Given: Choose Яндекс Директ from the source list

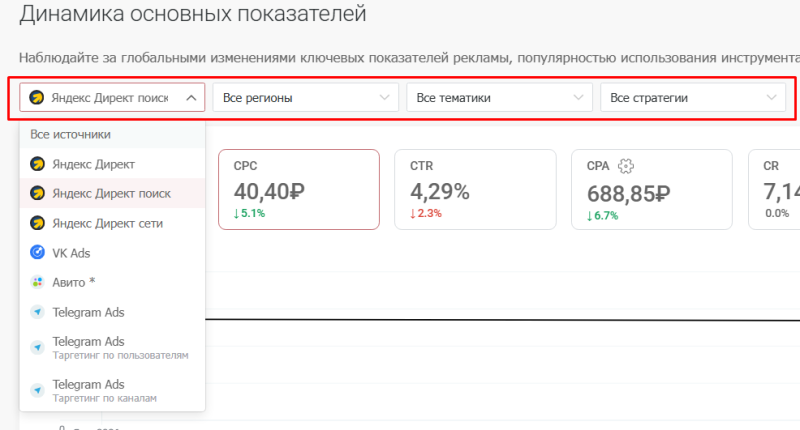Looking at the screenshot, I should click(x=112, y=164).
